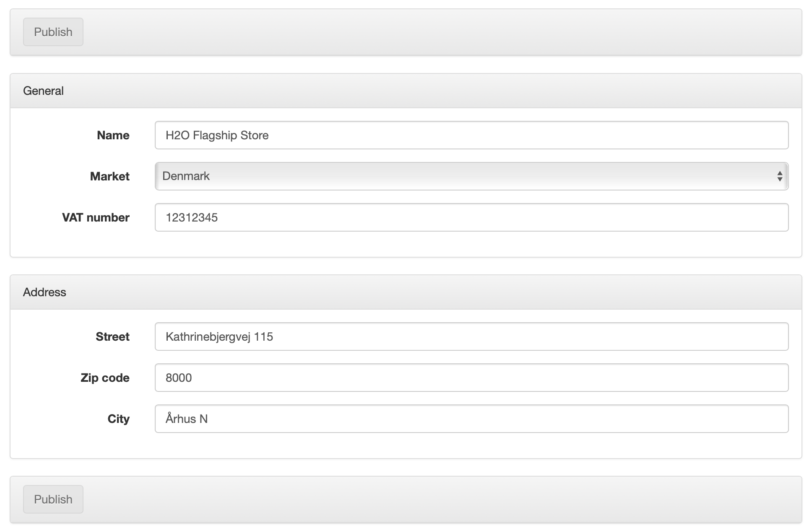Screen dimensions: 812x532
Task: Click the Street label text
Action: 112,336
